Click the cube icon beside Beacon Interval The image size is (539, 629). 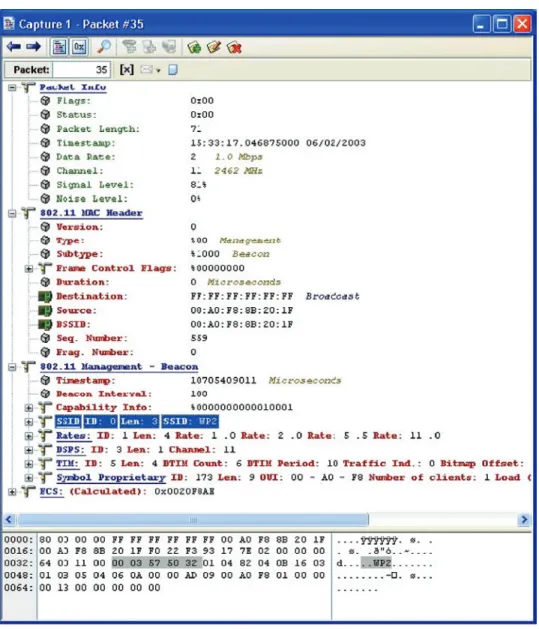click(x=45, y=394)
